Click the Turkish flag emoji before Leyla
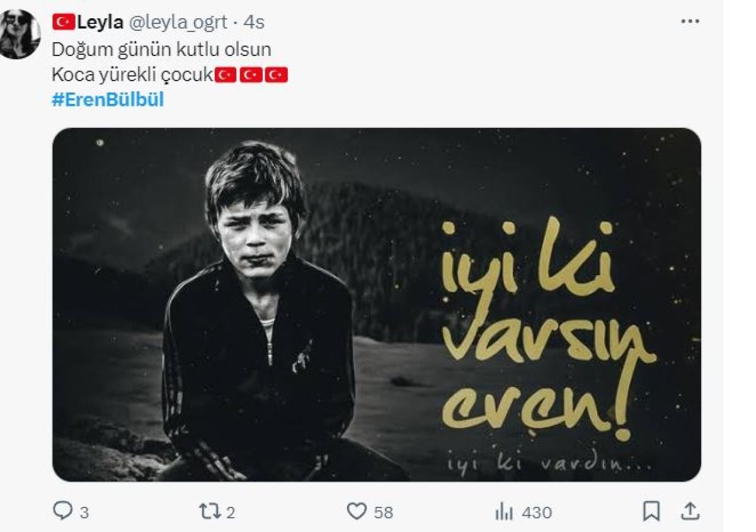This screenshot has height=532, width=756. pyautogui.click(x=63, y=23)
